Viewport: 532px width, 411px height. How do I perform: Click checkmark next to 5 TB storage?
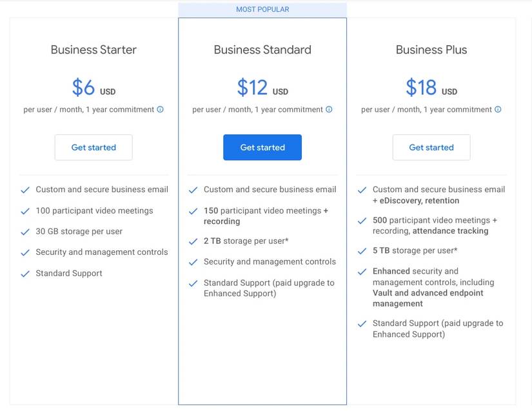(x=362, y=251)
